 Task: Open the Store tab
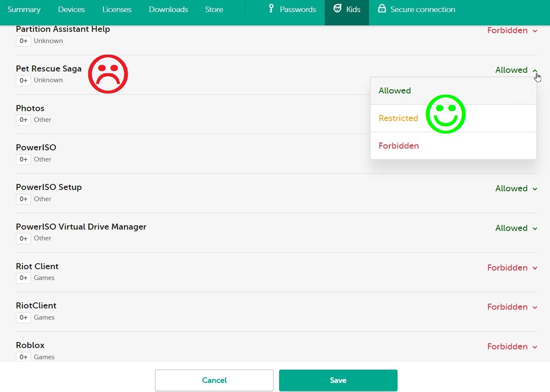coord(214,9)
